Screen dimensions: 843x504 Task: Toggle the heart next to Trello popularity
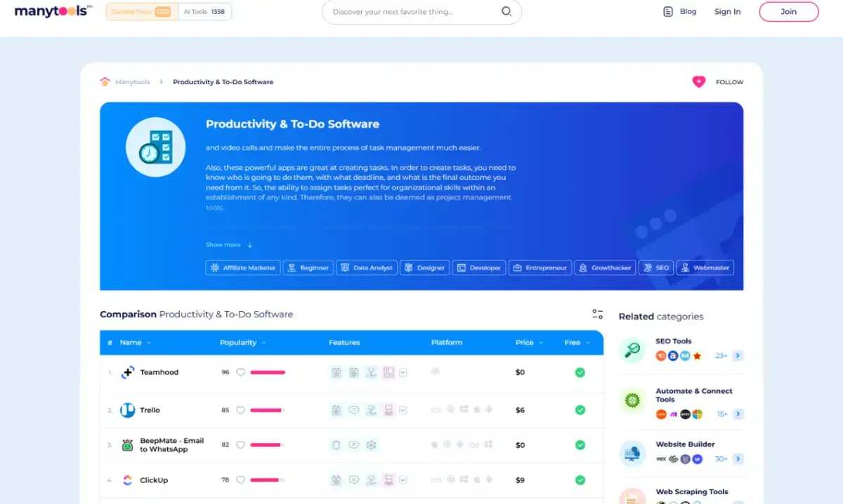click(x=240, y=410)
